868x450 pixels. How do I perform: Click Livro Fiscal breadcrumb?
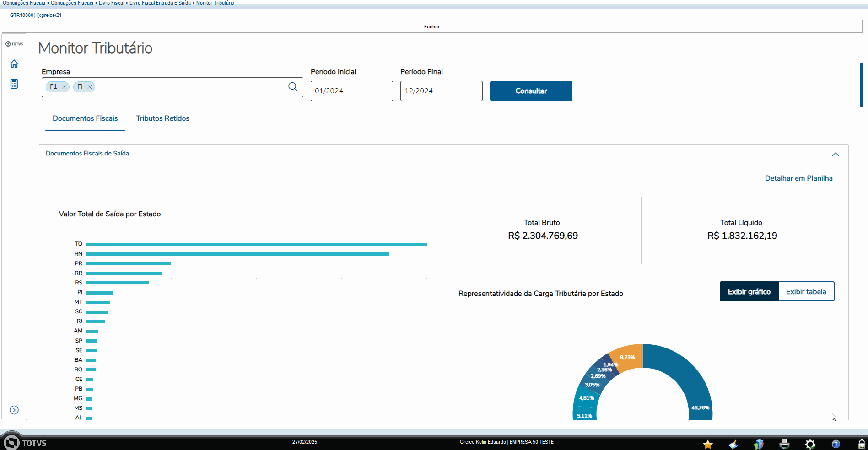point(111,3)
